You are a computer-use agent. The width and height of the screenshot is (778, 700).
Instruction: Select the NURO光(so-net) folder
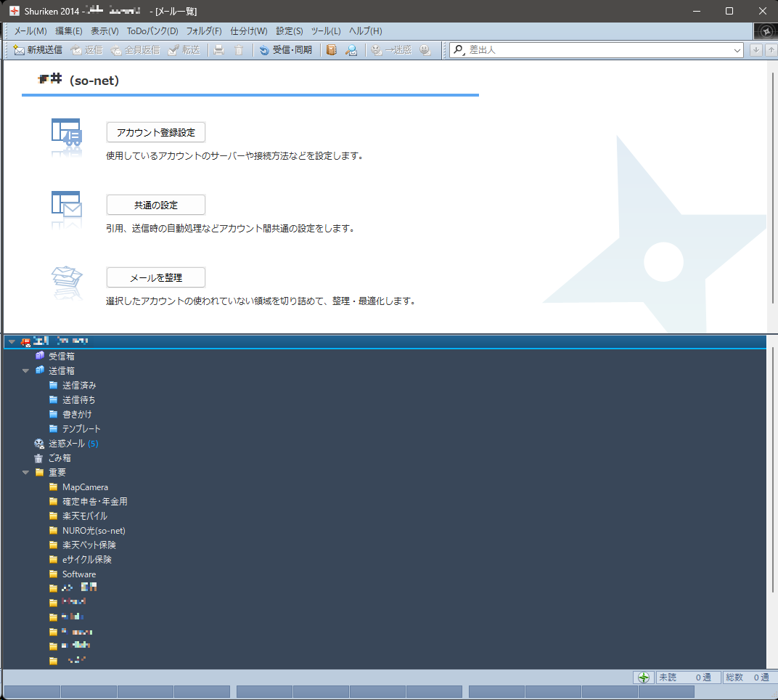(x=94, y=531)
